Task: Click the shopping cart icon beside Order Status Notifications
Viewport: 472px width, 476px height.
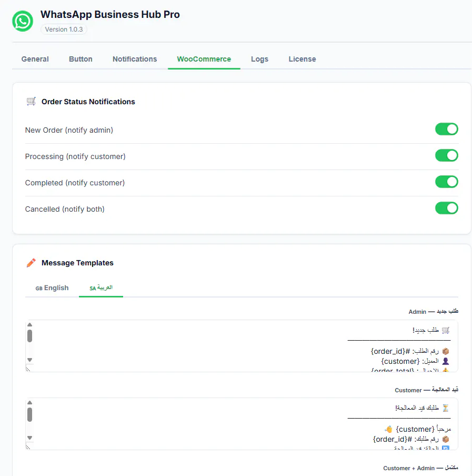Action: 31,102
